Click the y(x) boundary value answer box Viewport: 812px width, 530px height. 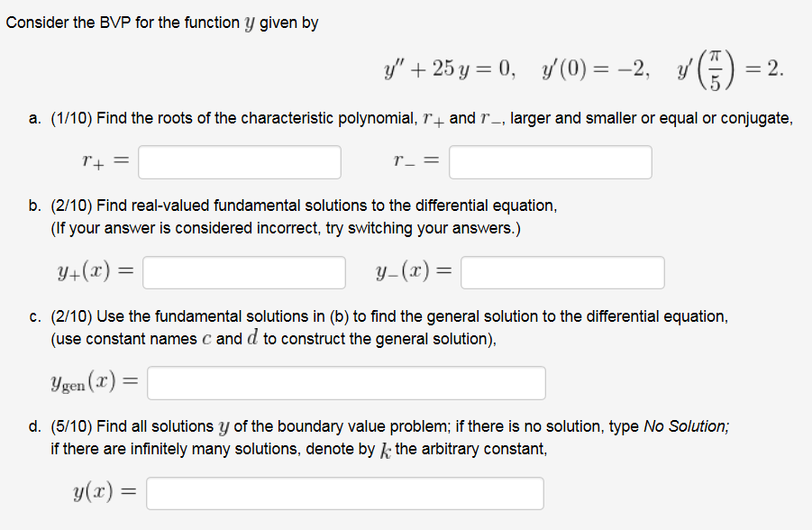pyautogui.click(x=345, y=493)
